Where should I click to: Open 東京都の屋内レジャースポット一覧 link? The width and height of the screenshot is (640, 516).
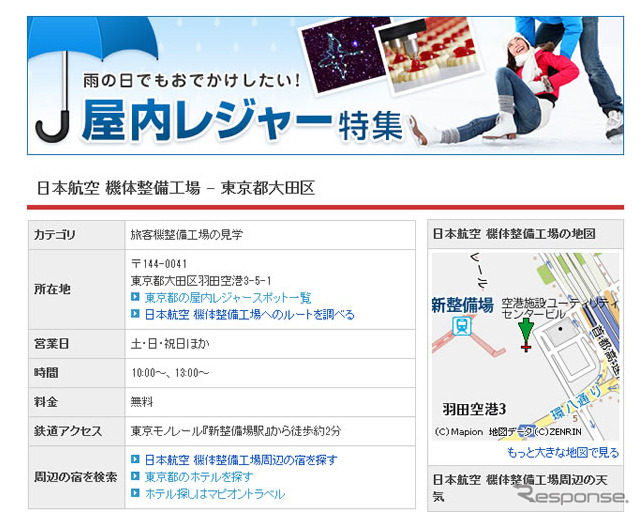228,298
